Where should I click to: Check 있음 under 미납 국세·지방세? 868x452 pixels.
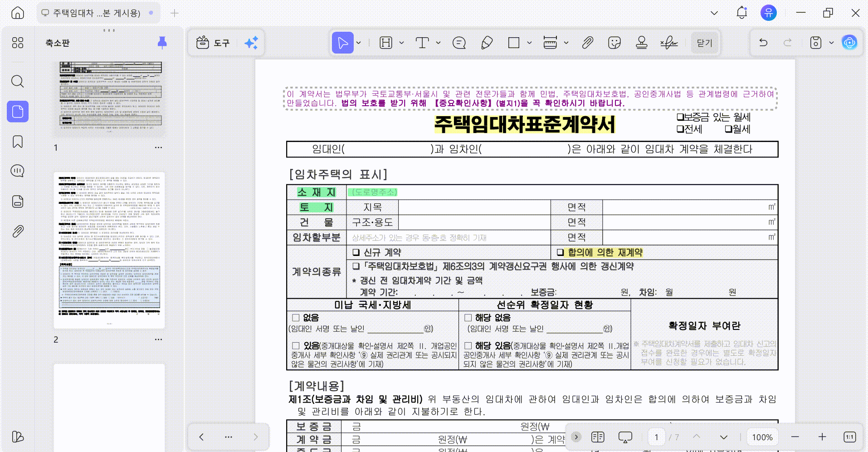pos(296,346)
